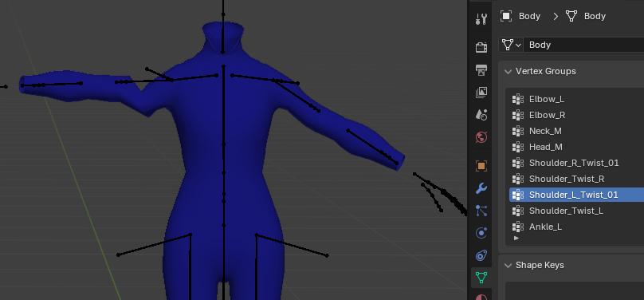Select the Elbow_L vertex group
644x300 pixels.
click(x=576, y=99)
